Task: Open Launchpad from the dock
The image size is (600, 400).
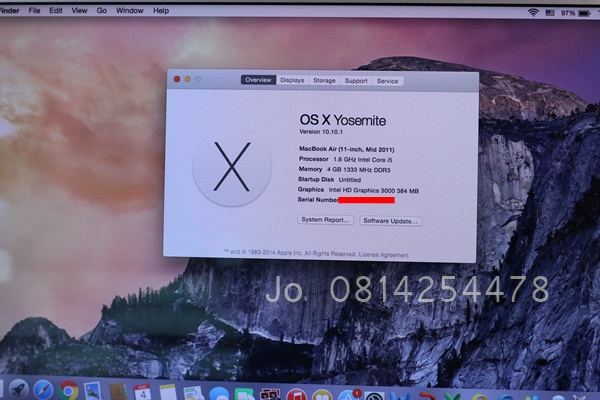Action: [x=18, y=390]
